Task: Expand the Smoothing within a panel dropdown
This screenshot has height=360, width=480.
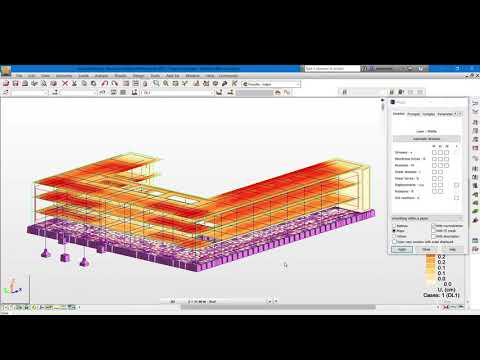Action: (x=427, y=218)
